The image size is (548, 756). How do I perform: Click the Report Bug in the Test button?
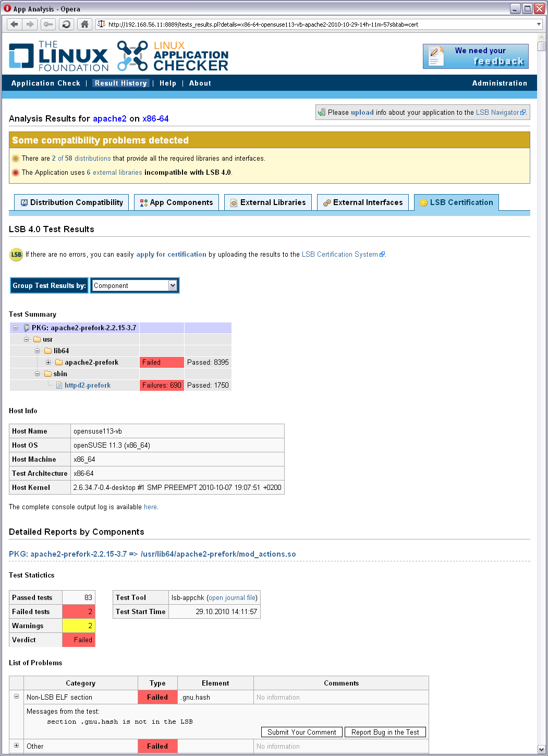coord(385,732)
